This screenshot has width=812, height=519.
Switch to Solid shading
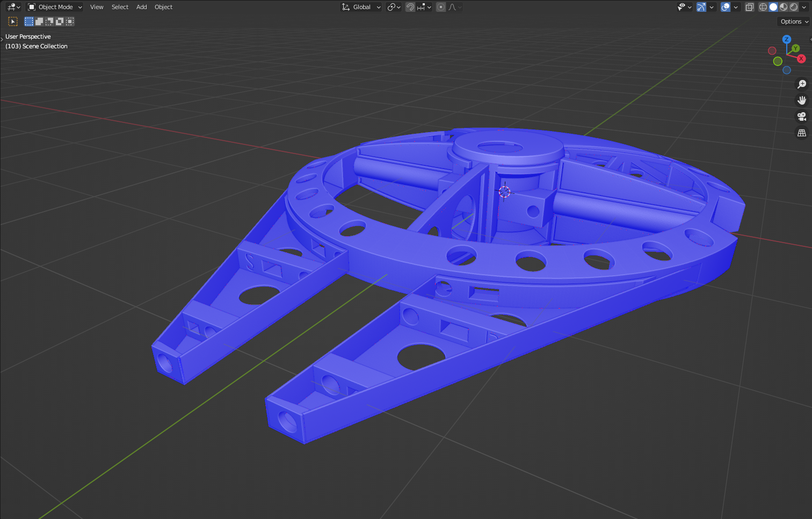pos(773,7)
